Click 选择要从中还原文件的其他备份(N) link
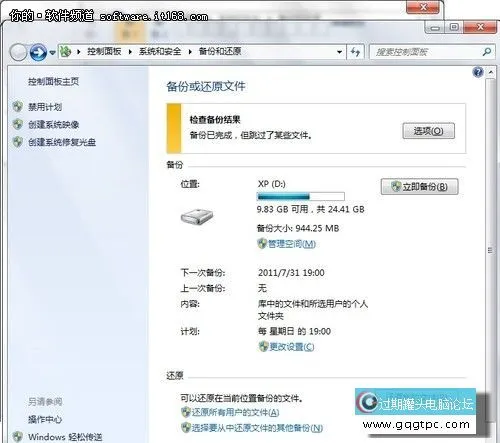500x443 pixels. 257,428
